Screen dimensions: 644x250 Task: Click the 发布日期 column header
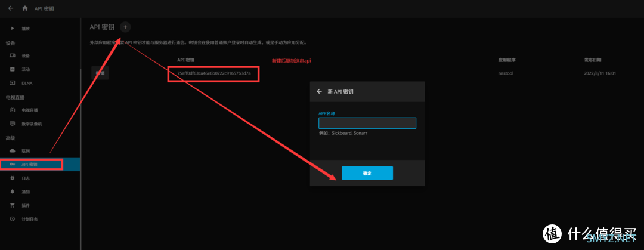click(593, 60)
